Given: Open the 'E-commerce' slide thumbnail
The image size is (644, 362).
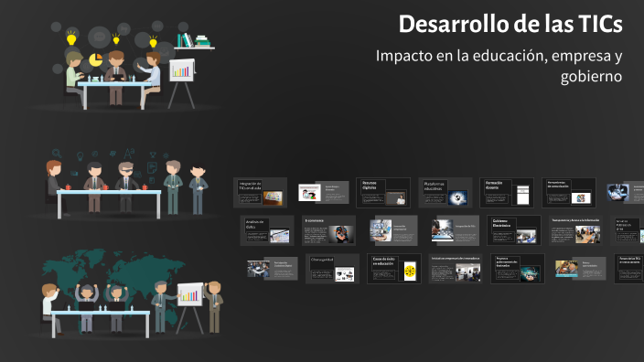Looking at the screenshot, I should tap(328, 230).
